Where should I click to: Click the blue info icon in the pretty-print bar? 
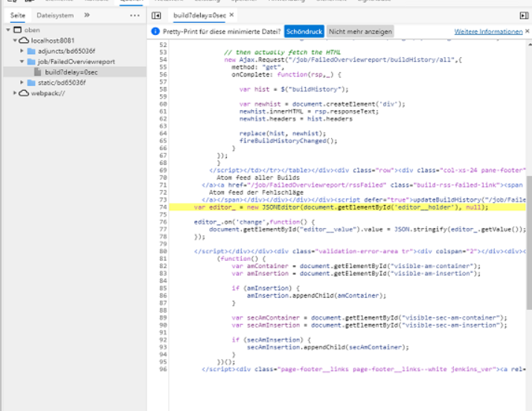point(156,31)
